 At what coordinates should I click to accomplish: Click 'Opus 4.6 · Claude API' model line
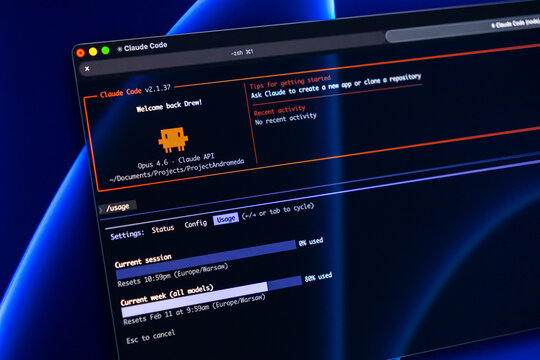tap(176, 161)
